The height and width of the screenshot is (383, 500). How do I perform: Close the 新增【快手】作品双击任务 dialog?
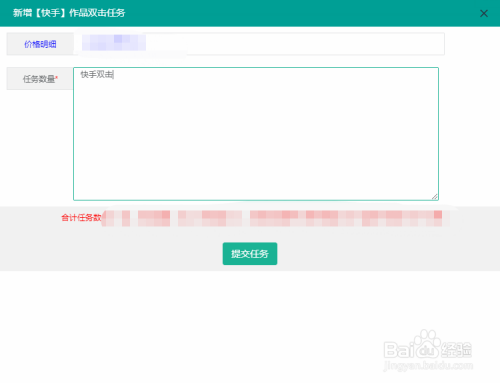point(484,13)
